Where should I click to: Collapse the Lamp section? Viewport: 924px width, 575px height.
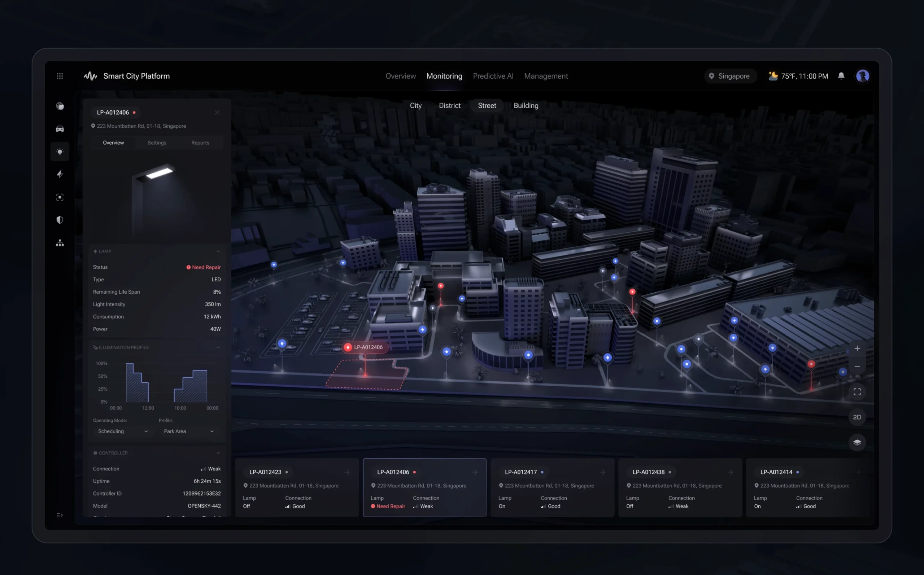coord(218,251)
